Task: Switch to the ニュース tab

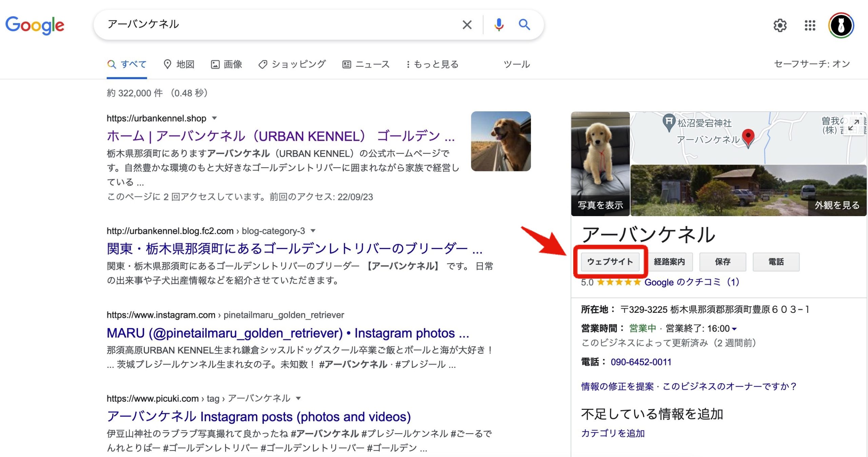Action: 366,64
